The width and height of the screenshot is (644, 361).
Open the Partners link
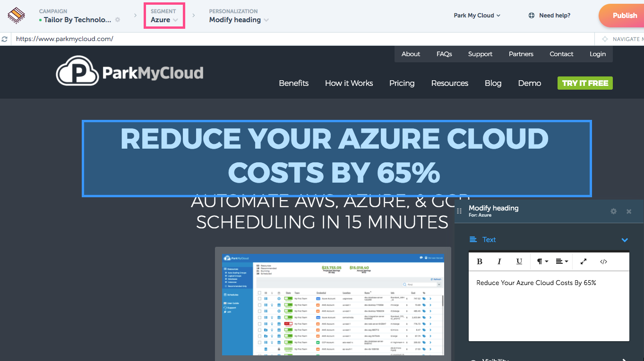[x=521, y=54]
